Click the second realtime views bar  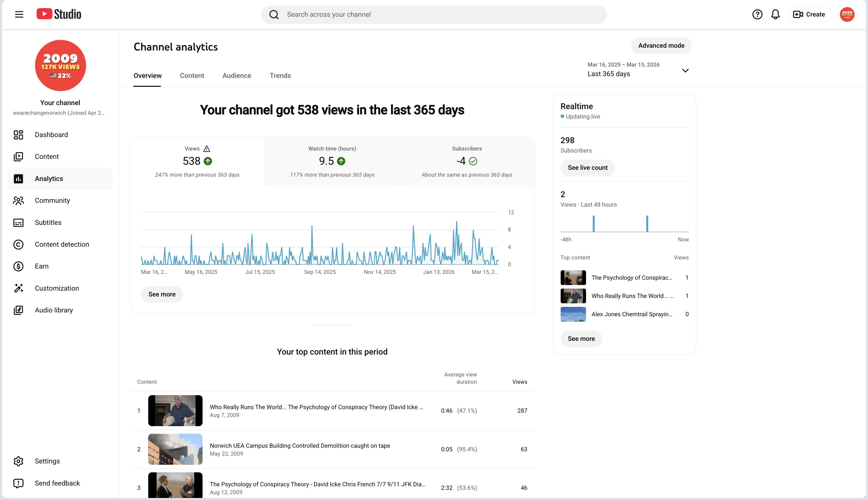647,224
